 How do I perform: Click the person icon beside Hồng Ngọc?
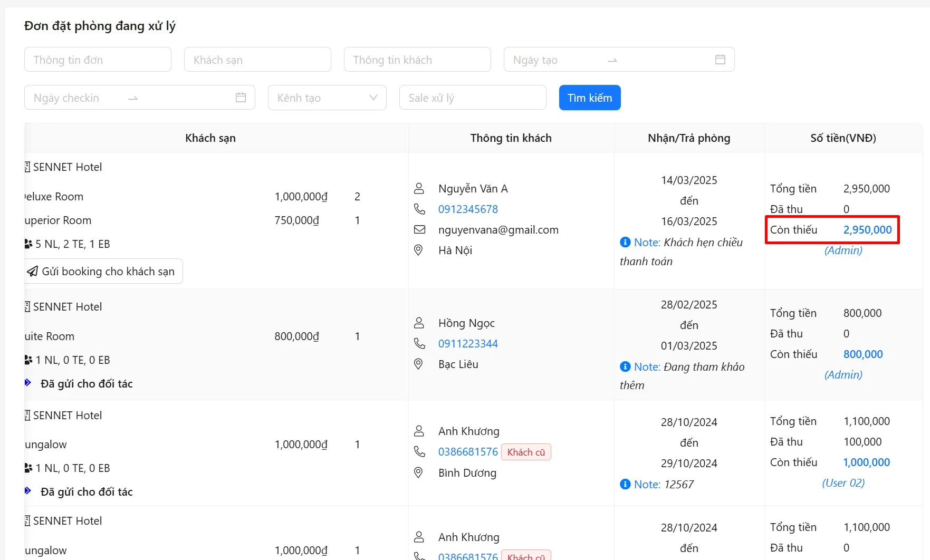[419, 323]
